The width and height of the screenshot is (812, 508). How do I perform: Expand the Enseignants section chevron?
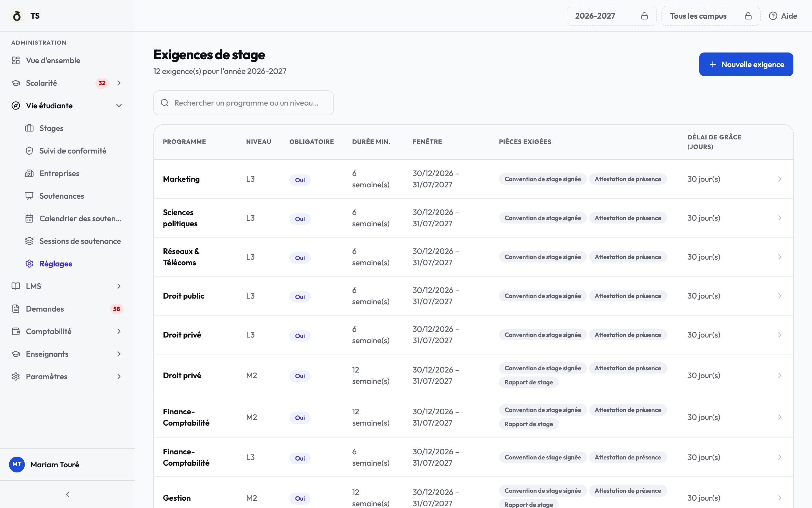point(119,354)
